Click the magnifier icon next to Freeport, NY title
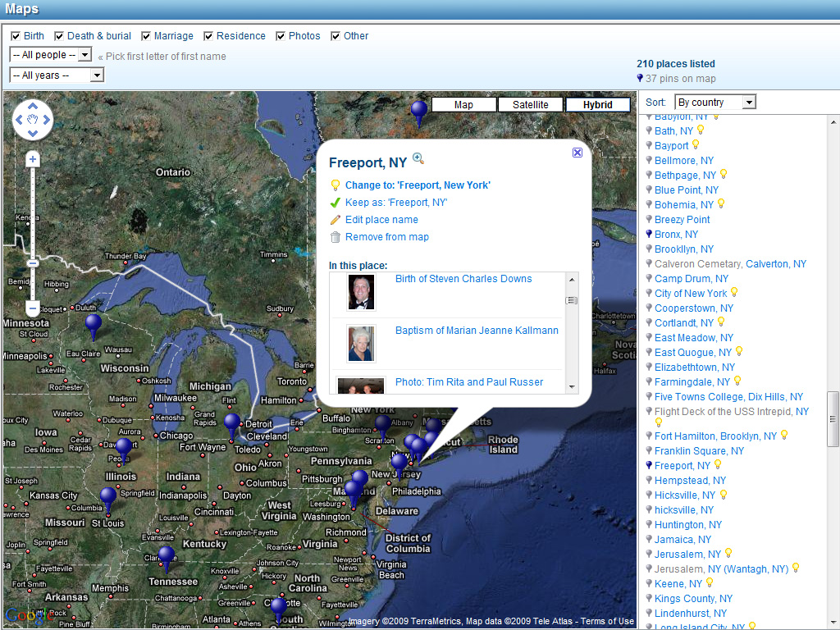840x630 pixels. tap(418, 157)
